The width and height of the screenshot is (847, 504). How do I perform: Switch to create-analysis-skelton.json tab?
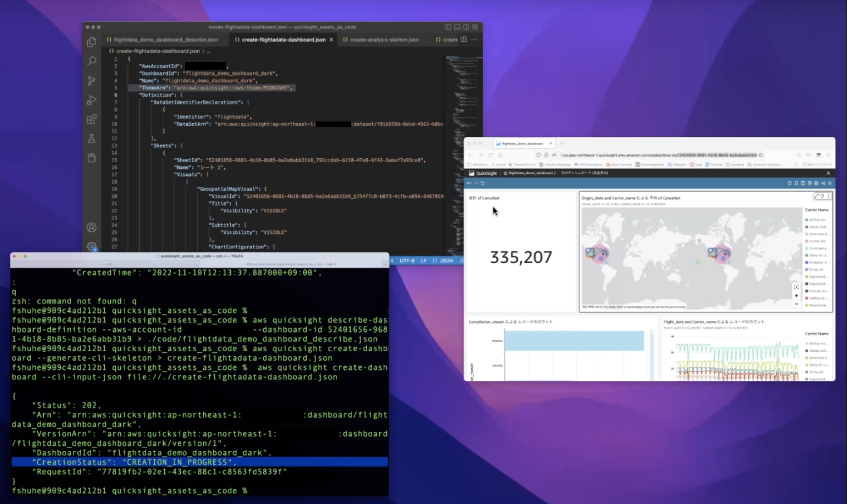pos(384,40)
